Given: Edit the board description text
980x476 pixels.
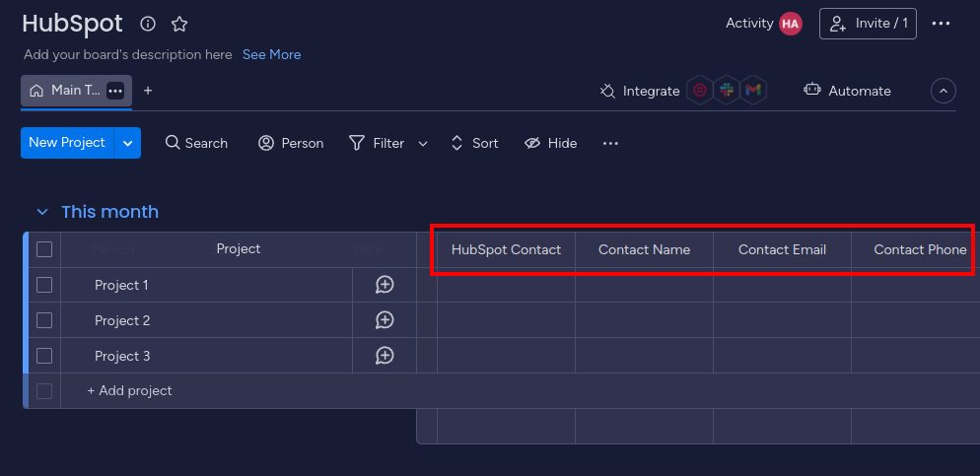Looking at the screenshot, I should click(128, 55).
